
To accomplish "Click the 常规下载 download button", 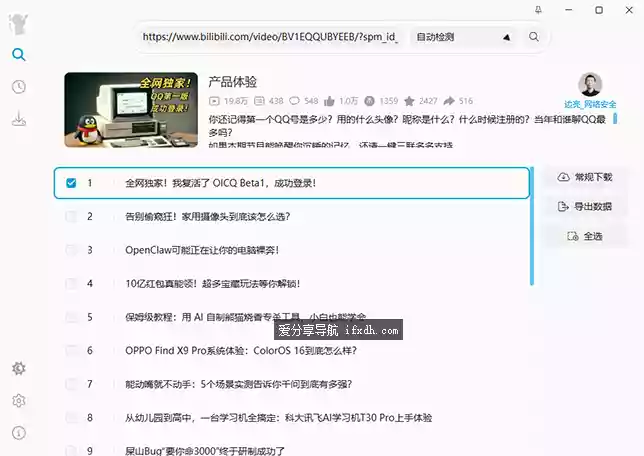I will [585, 177].
